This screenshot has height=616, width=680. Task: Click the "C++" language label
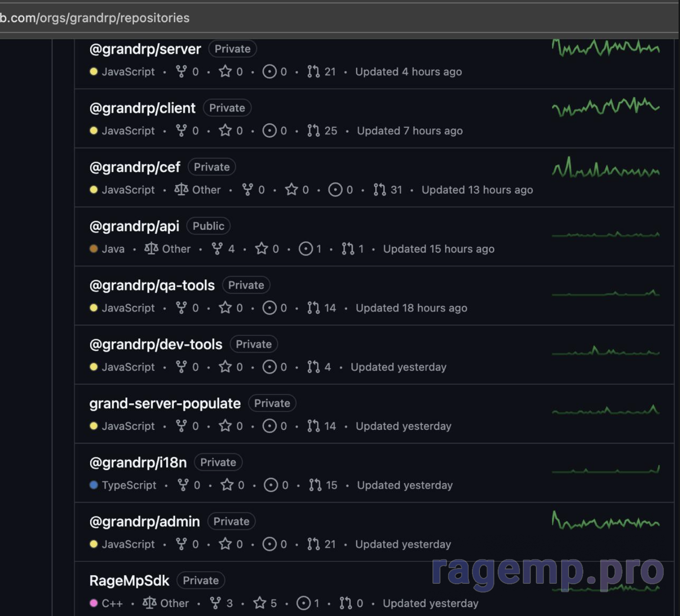pos(112,603)
